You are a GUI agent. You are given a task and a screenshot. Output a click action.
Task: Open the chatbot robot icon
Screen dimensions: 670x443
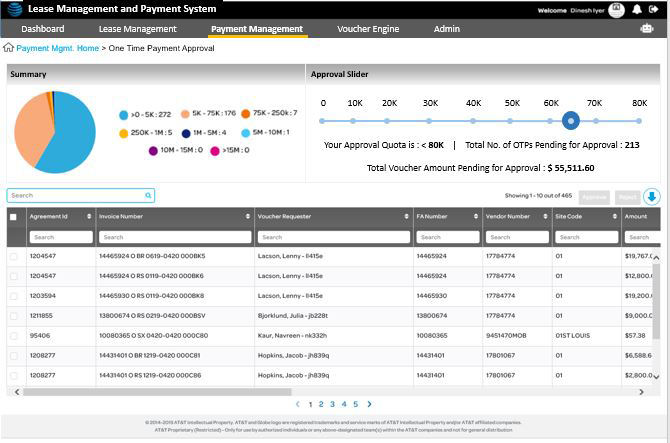[x=646, y=29]
